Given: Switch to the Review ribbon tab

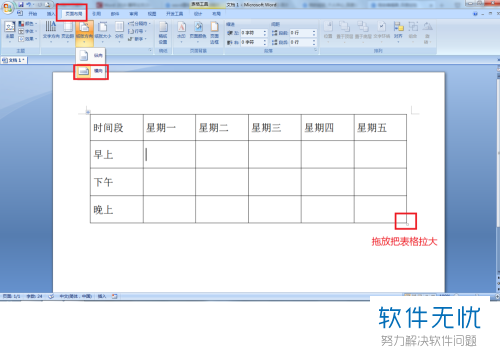Looking at the screenshot, I should [x=133, y=14].
